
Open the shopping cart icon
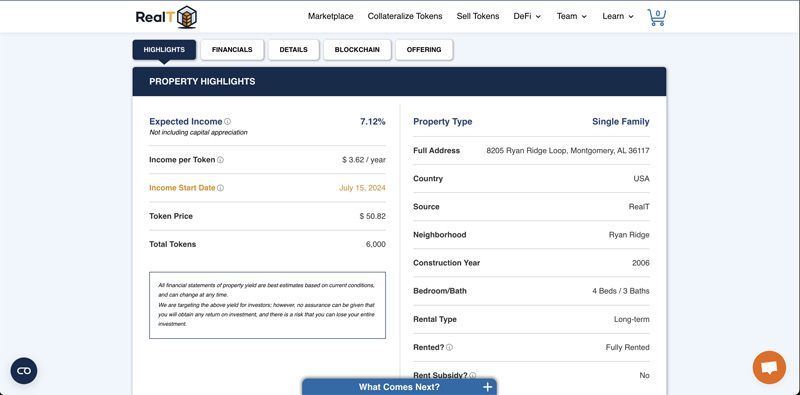pos(656,17)
